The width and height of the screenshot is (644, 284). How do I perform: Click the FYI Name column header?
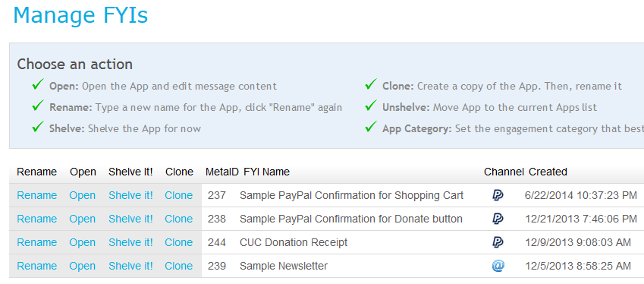point(266,172)
